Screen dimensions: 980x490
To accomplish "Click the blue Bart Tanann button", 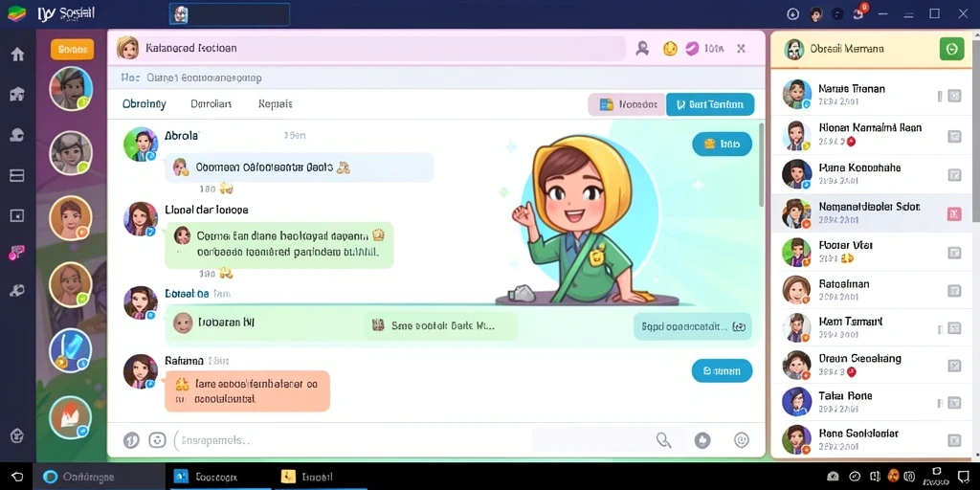I will click(710, 104).
